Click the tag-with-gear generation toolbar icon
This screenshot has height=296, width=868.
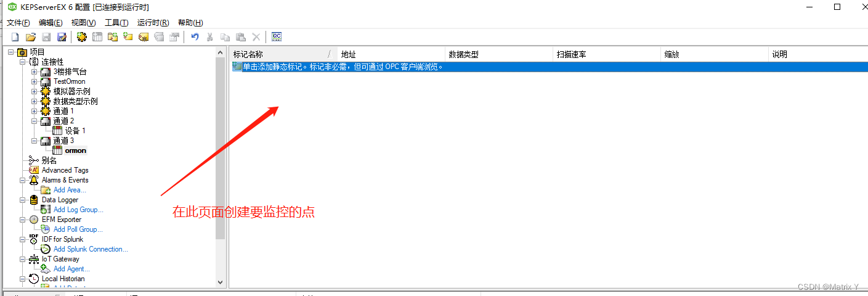pos(144,37)
